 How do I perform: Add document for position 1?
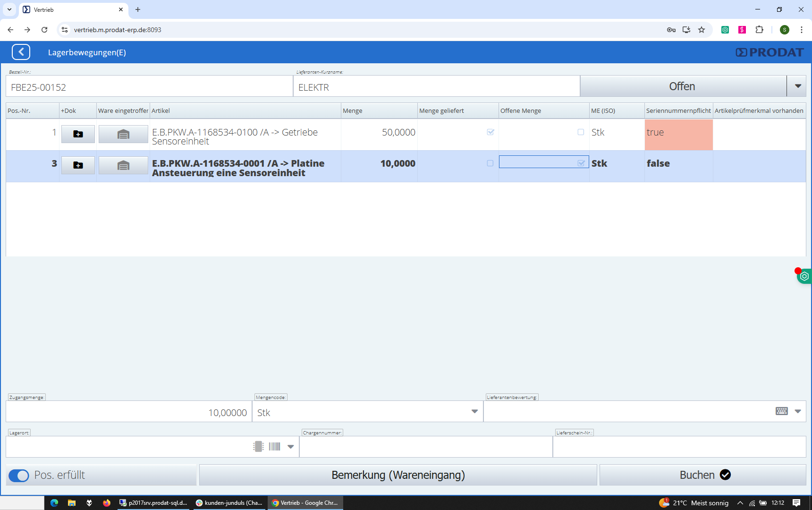tap(78, 134)
